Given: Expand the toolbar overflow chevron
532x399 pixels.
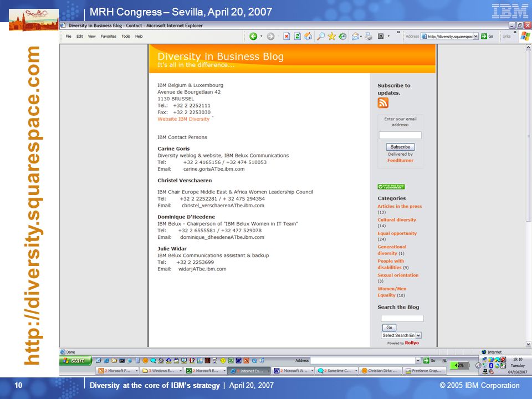Looking at the screenshot, I should point(398,33).
